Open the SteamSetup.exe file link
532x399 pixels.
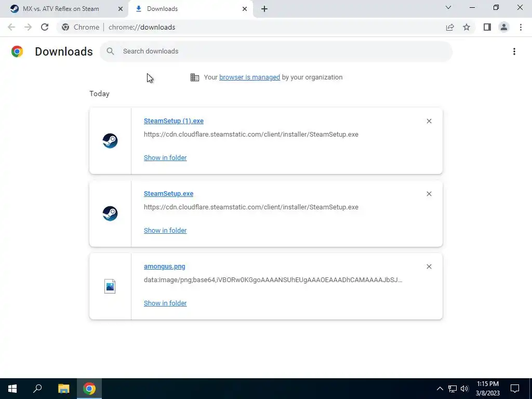(169, 194)
